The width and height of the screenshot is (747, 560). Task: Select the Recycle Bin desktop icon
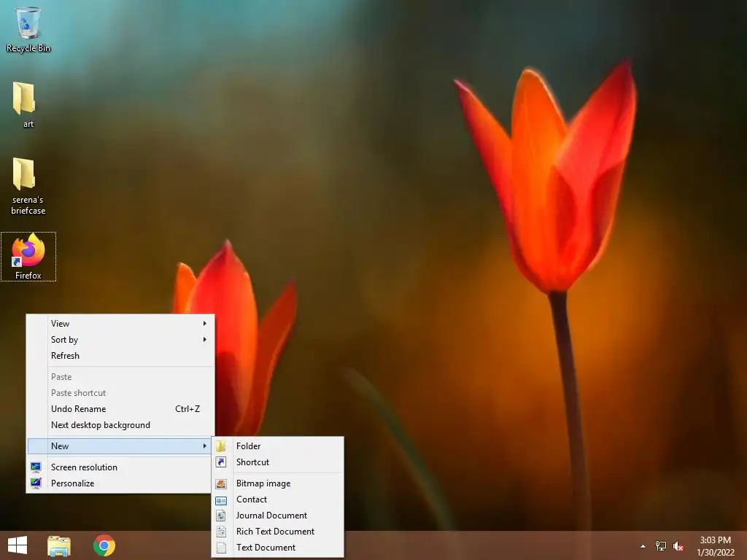[28, 29]
